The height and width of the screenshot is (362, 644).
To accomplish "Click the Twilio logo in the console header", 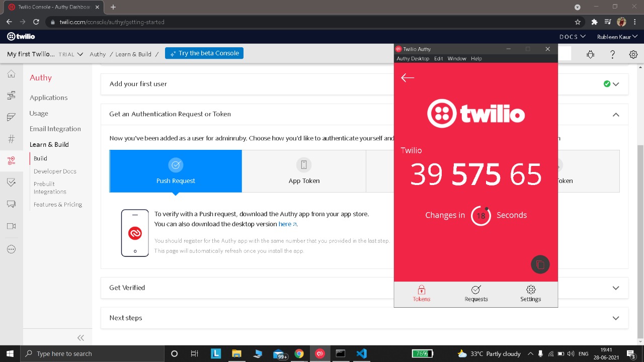I will coord(21,36).
